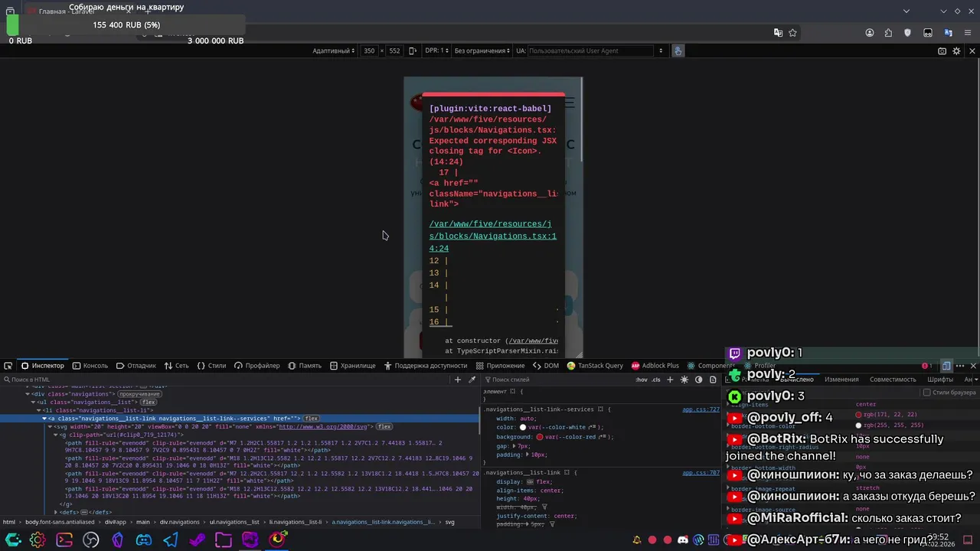Open app.css:707 source link

pyautogui.click(x=701, y=473)
